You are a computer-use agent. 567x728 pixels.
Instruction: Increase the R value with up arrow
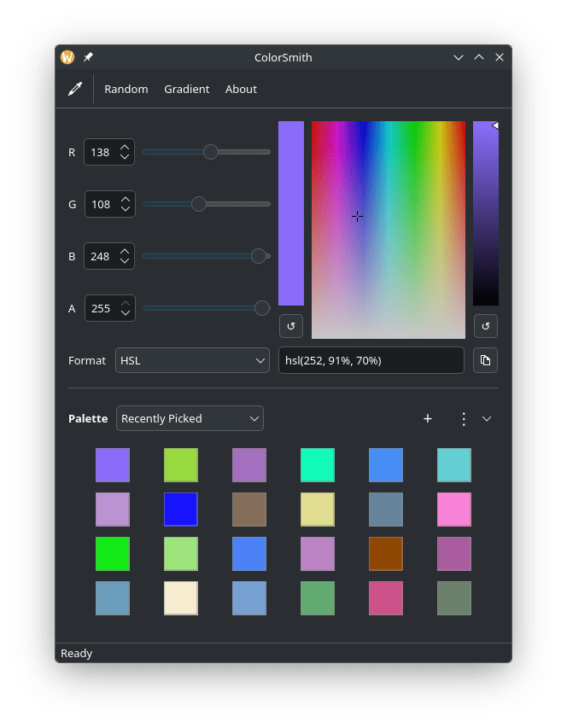[125, 147]
